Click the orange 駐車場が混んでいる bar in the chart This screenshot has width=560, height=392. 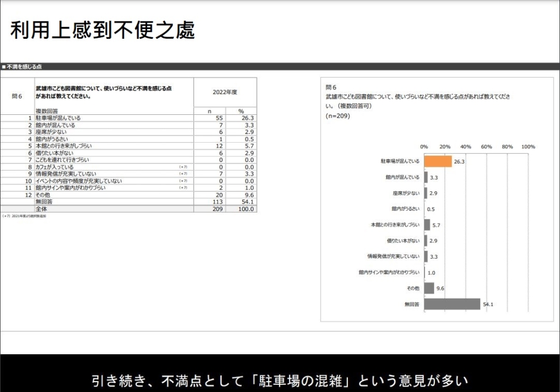[x=437, y=161]
